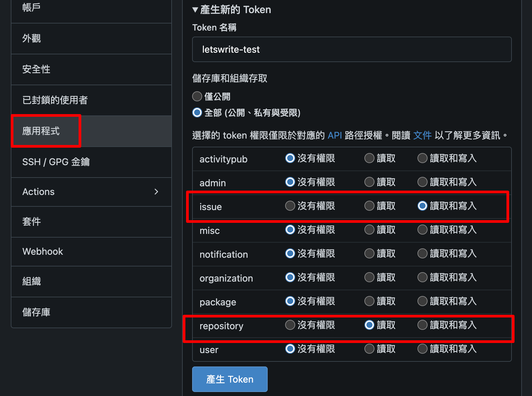
Task: Set organization permission to 讀取
Action: pos(369,277)
